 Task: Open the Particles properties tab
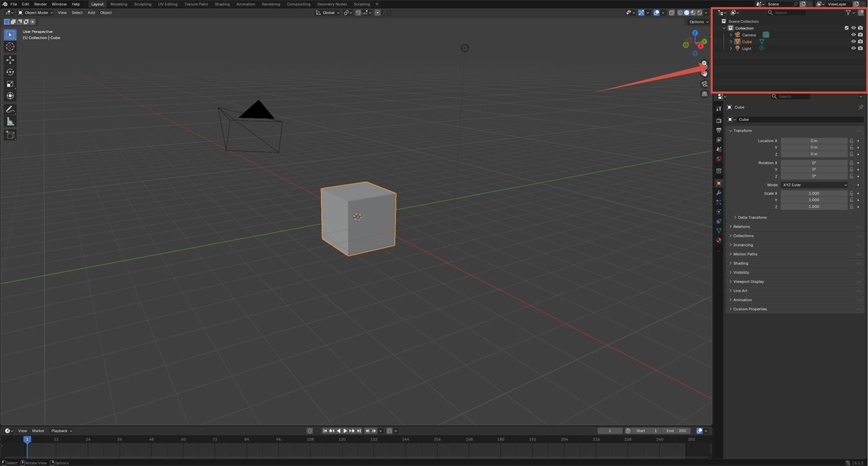[719, 202]
